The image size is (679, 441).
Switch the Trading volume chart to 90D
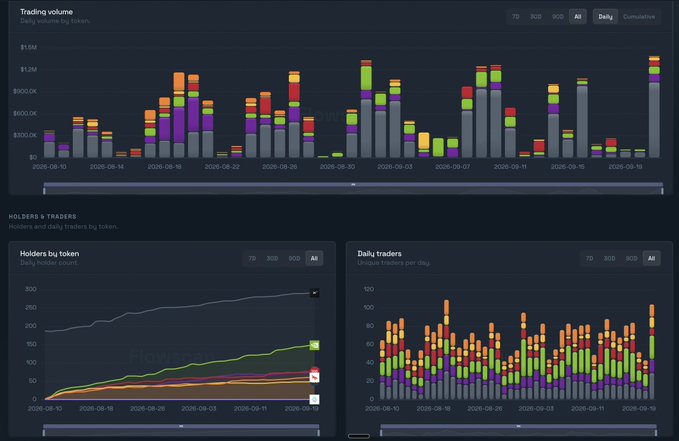[x=558, y=16]
